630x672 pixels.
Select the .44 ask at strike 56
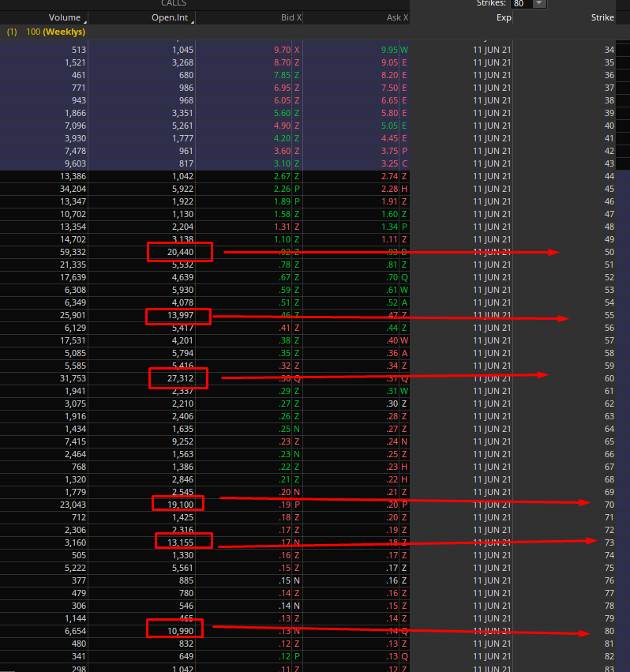[x=392, y=328]
